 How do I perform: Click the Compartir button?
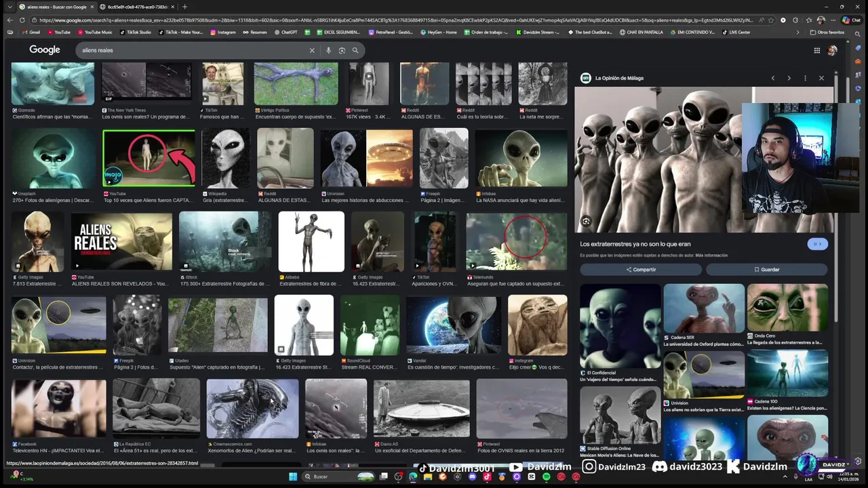(641, 270)
